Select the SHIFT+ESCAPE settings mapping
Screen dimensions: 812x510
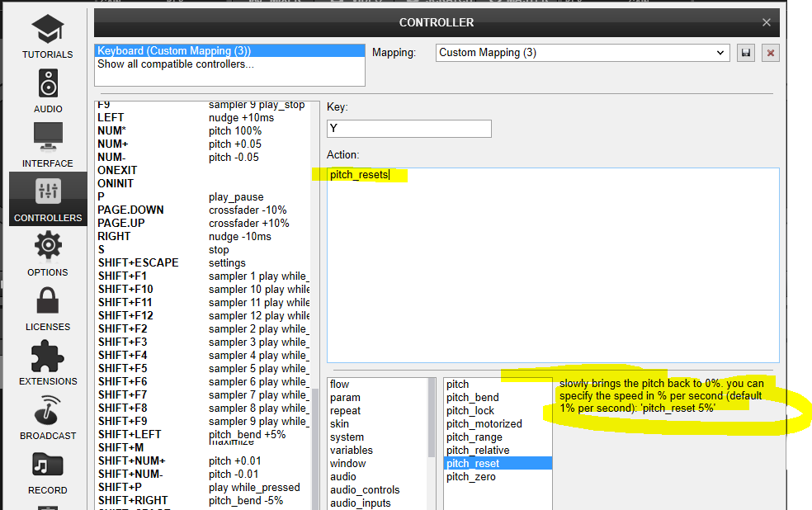coord(204,263)
